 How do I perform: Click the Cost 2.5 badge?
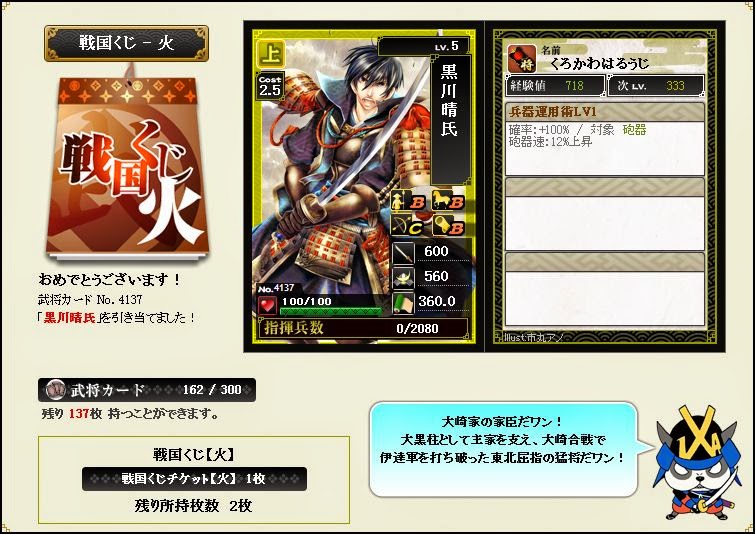(270, 86)
